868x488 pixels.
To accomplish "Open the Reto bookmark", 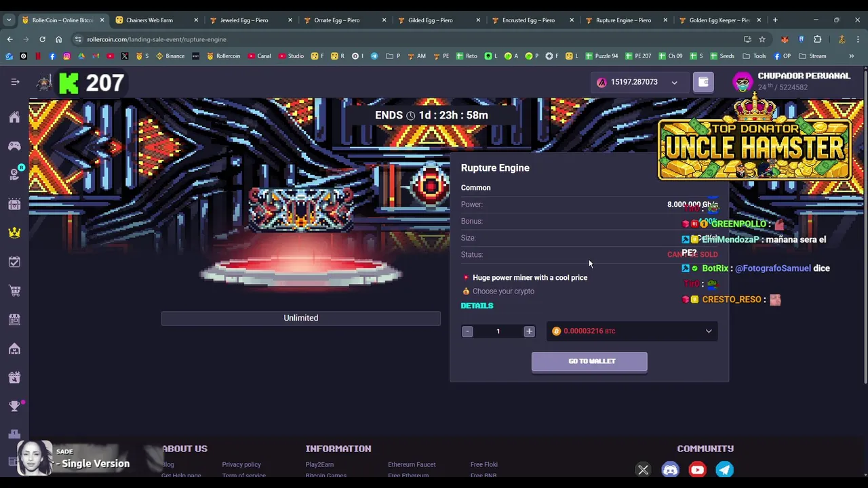I will click(x=467, y=56).
